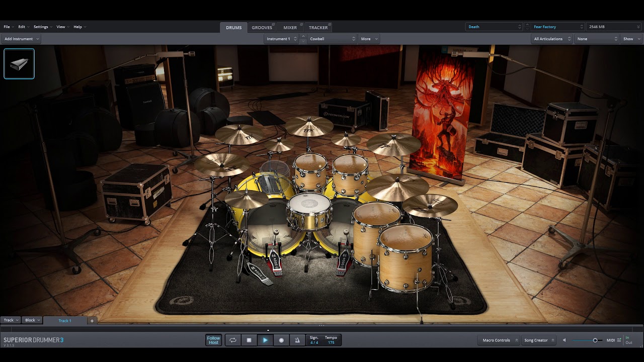Detach the TRACKER tab using its pop-out icon
The height and width of the screenshot is (362, 644).
click(329, 24)
